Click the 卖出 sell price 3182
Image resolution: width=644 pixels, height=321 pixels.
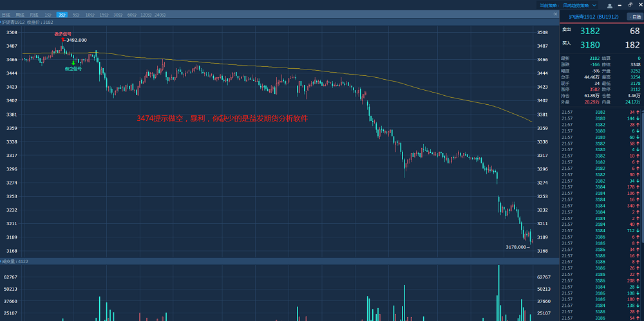589,31
